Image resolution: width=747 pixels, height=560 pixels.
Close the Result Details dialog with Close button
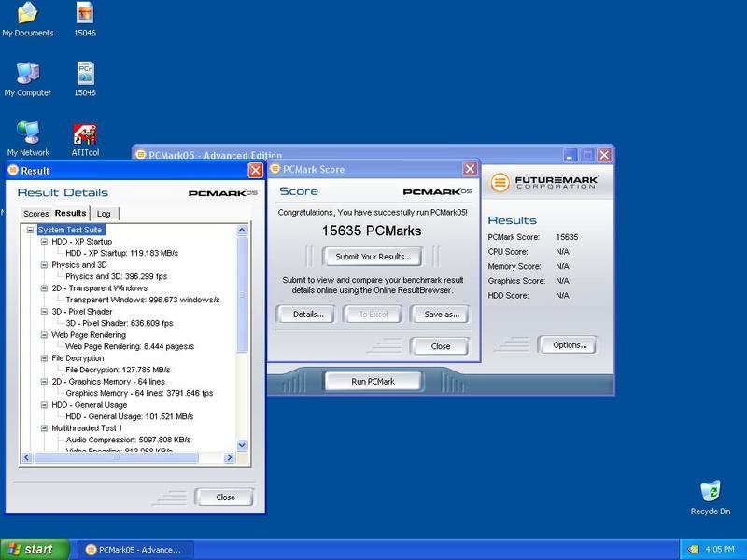[225, 497]
